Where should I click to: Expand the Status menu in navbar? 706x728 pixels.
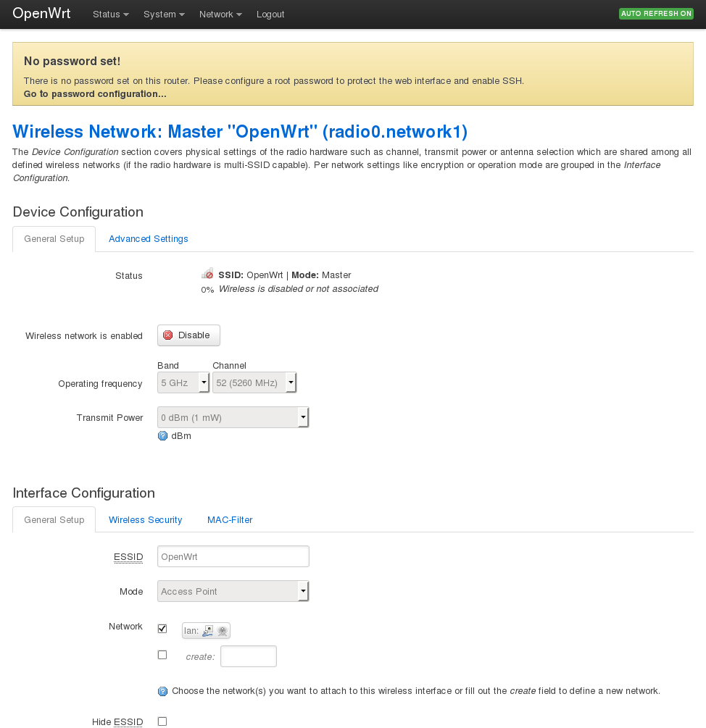coord(111,14)
